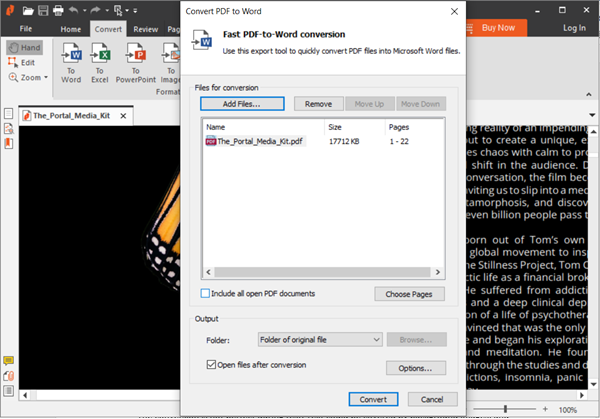Click the Redo arrow icon
This screenshot has width=600, height=419.
[95, 10]
